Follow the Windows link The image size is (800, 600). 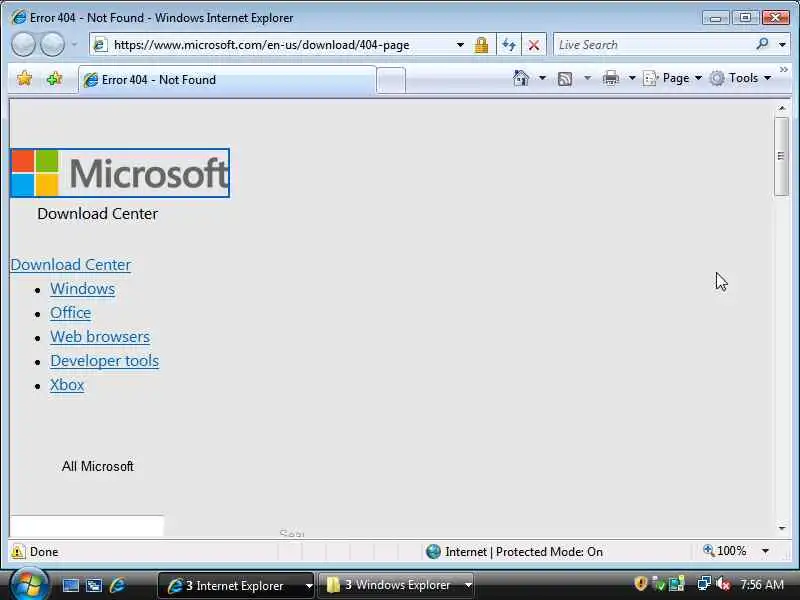coord(83,289)
